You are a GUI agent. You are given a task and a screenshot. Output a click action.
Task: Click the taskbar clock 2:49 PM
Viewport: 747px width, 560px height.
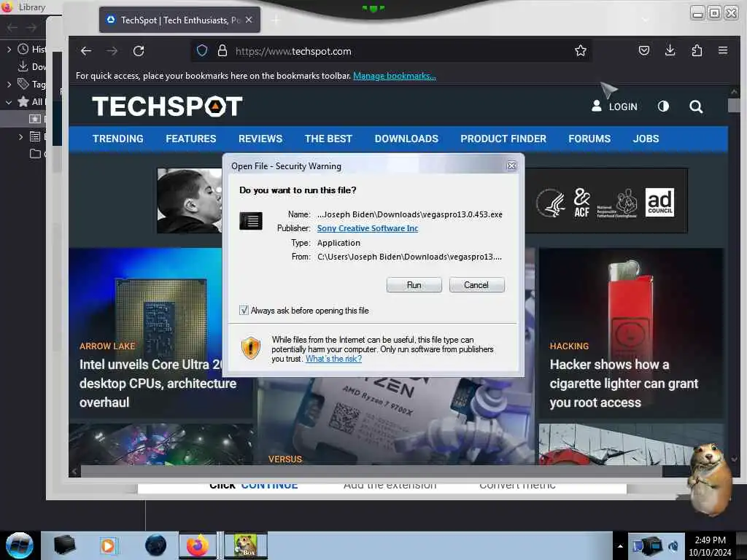(x=710, y=545)
